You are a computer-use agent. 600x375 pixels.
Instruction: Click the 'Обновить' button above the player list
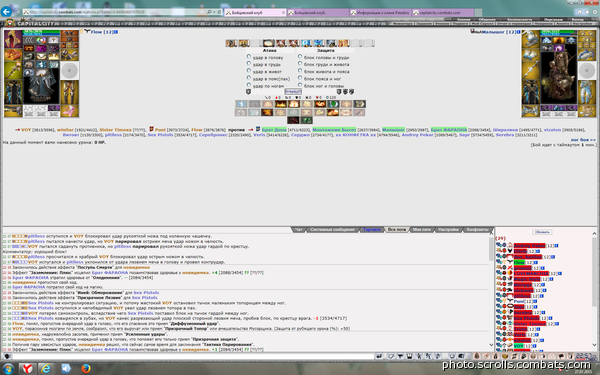tap(542, 232)
